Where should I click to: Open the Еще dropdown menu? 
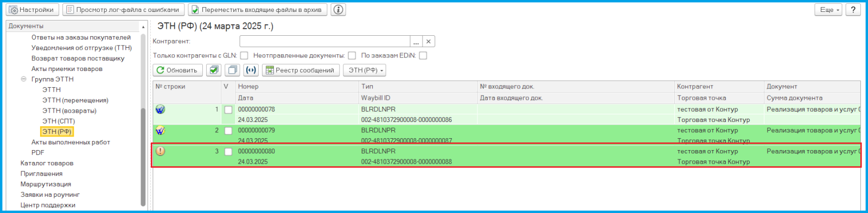(x=828, y=10)
